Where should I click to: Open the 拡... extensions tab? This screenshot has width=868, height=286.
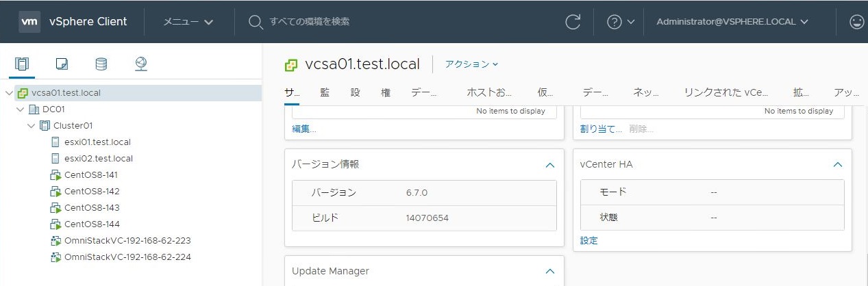click(x=801, y=94)
